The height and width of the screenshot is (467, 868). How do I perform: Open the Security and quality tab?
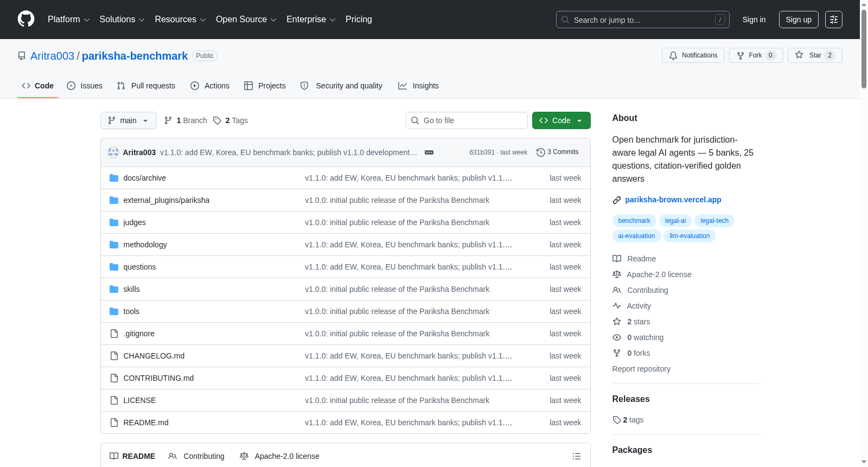[341, 86]
